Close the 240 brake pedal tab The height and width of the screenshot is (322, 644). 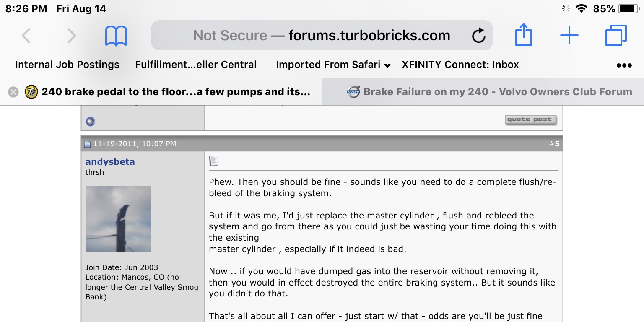(13, 92)
